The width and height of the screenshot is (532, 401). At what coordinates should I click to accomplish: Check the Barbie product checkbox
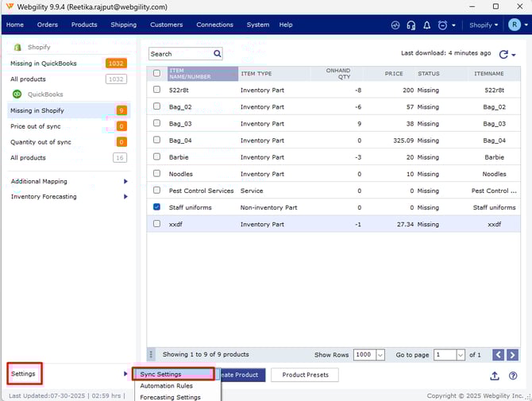156,157
